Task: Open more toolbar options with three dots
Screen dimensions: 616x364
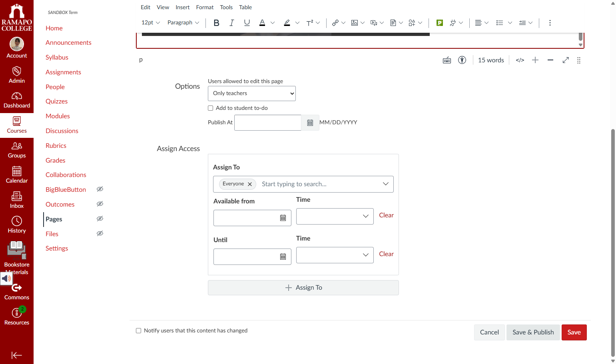Action: coord(550,23)
